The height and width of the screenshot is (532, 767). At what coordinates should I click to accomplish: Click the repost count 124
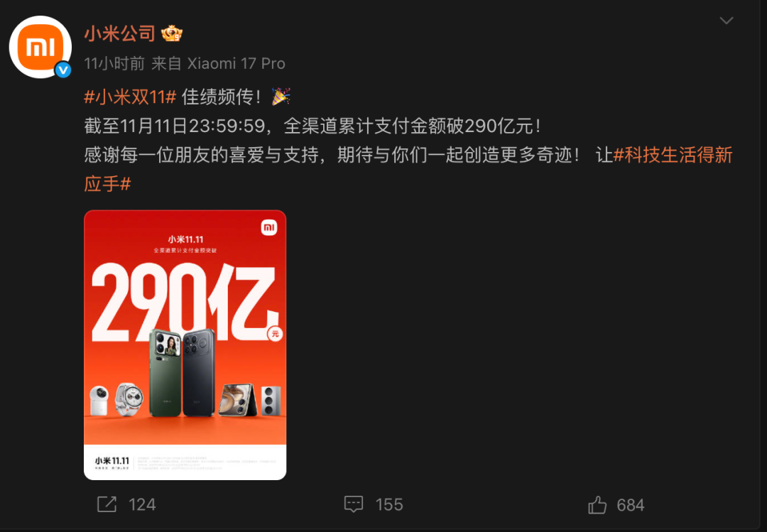(x=142, y=504)
